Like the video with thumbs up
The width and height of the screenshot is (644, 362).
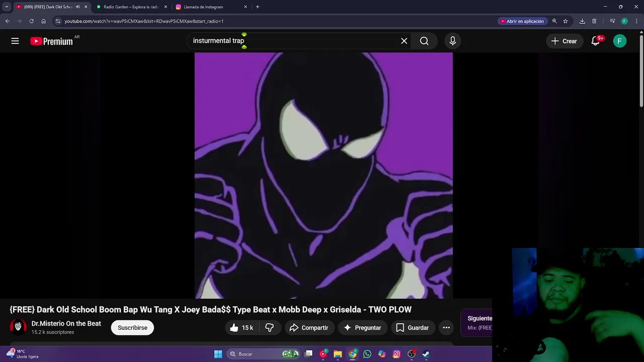[x=242, y=328]
